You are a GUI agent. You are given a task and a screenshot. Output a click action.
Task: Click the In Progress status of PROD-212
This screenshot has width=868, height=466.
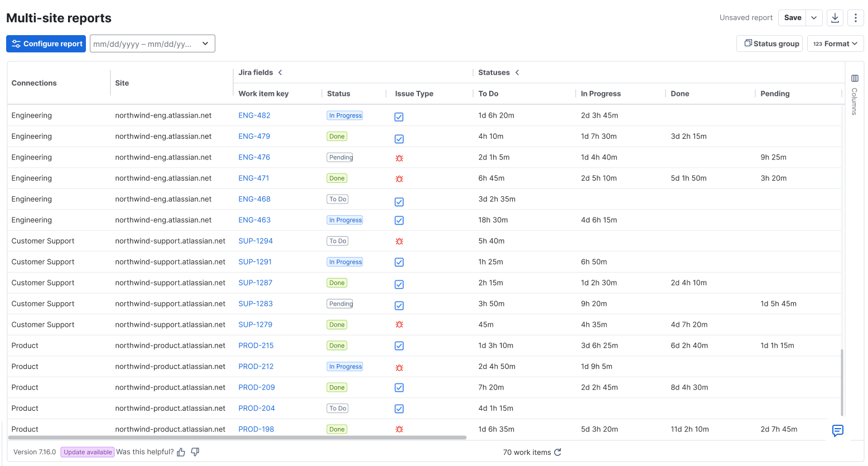pyautogui.click(x=345, y=366)
